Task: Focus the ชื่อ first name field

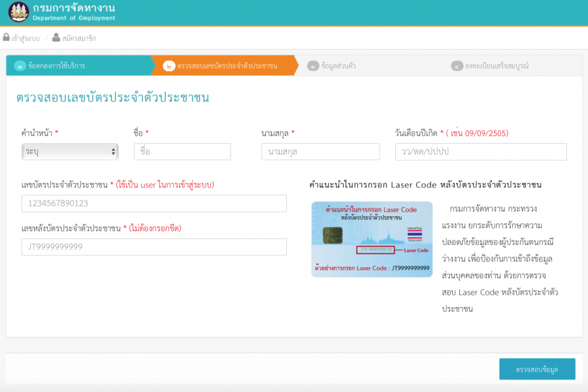Action: tap(182, 152)
